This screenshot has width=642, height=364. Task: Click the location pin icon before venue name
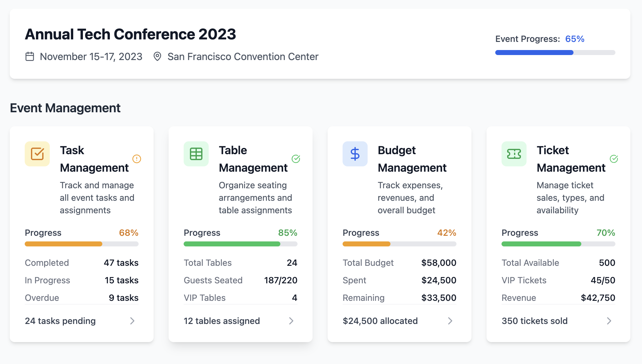click(x=157, y=57)
